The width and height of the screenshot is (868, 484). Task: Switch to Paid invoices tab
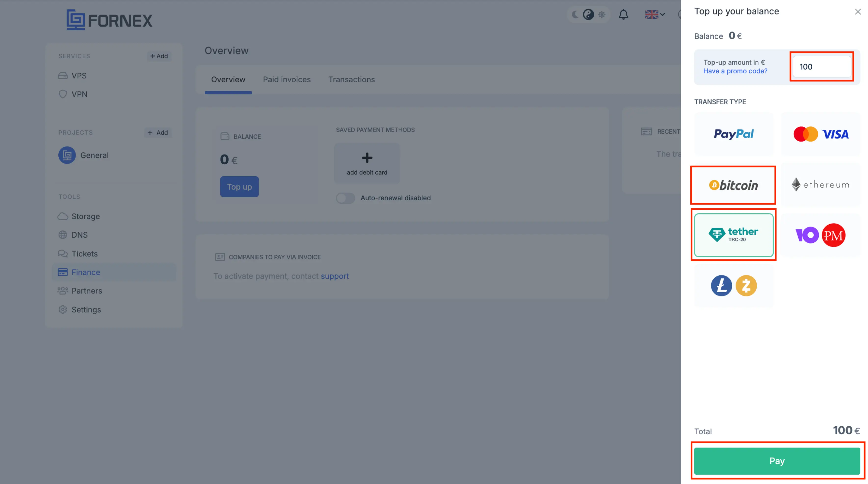tap(287, 79)
